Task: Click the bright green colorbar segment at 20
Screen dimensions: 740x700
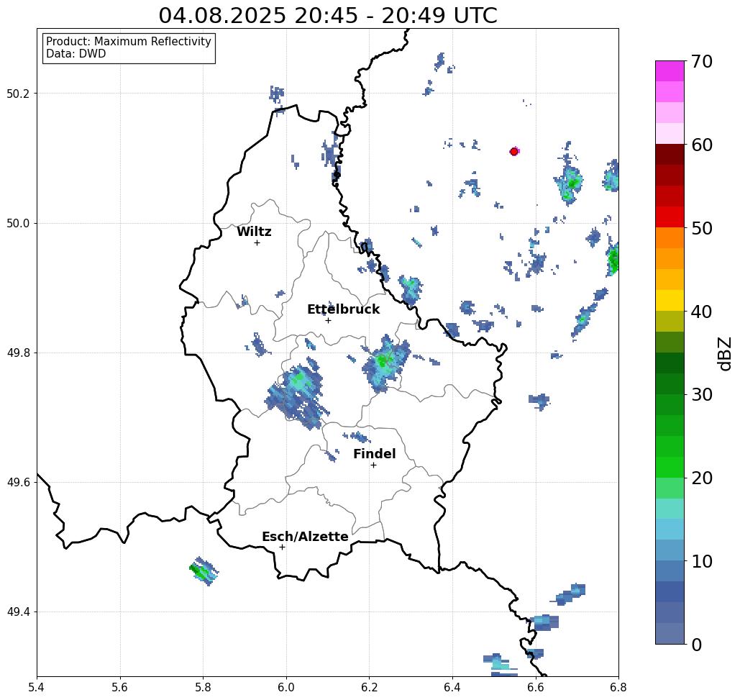Action: [x=670, y=467]
